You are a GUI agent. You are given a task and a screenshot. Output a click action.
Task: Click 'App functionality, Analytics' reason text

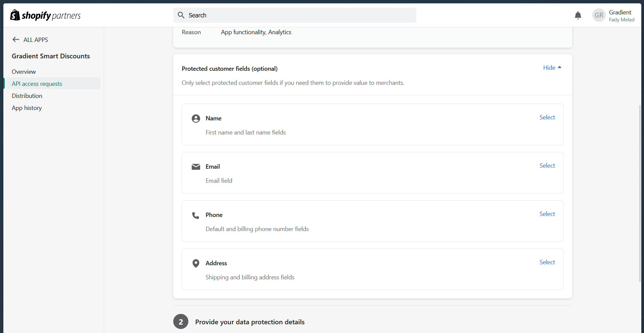click(256, 32)
